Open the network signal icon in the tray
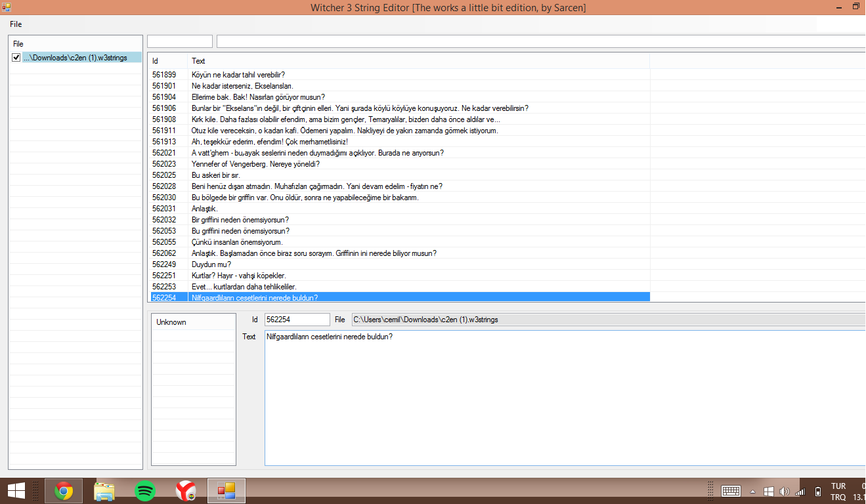Viewport: 866px width, 504px height. click(800, 491)
